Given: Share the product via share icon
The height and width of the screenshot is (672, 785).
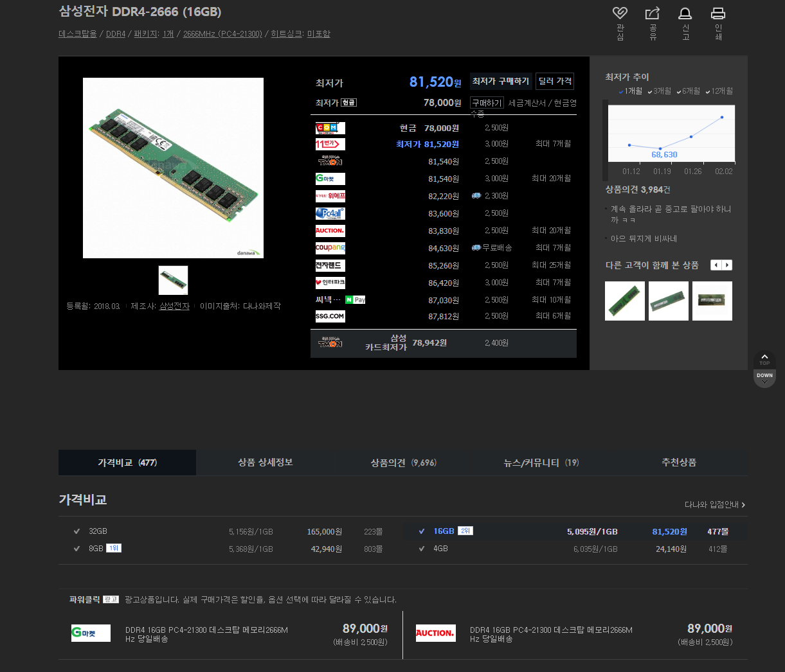Looking at the screenshot, I should [653, 13].
